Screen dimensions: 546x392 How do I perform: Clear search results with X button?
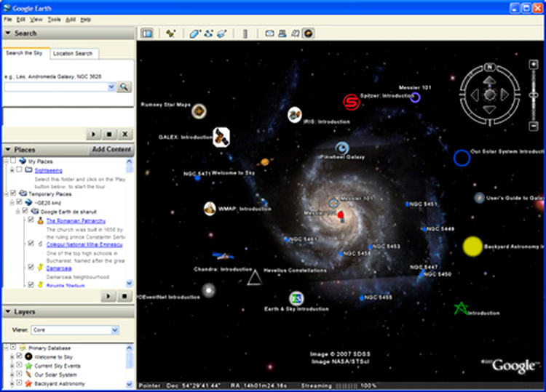124,134
